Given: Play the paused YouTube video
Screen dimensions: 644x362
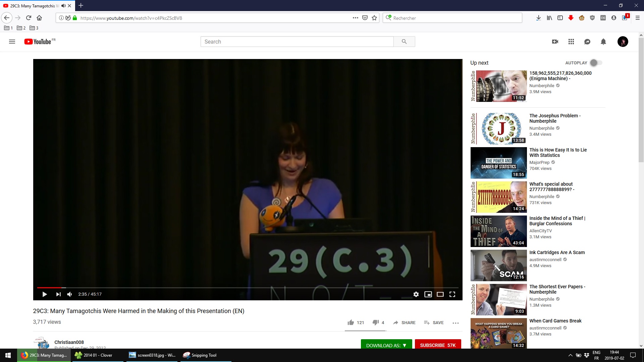Looking at the screenshot, I should 45,294.
